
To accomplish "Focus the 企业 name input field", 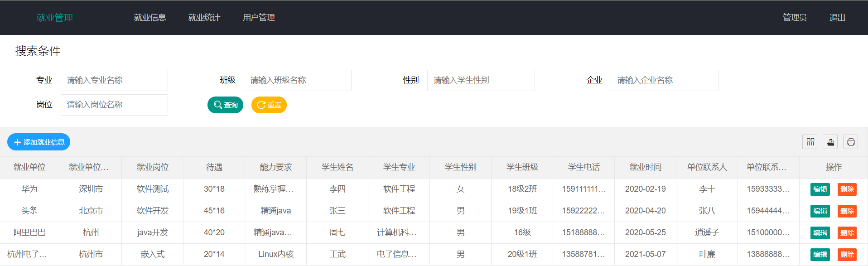I will tap(665, 80).
